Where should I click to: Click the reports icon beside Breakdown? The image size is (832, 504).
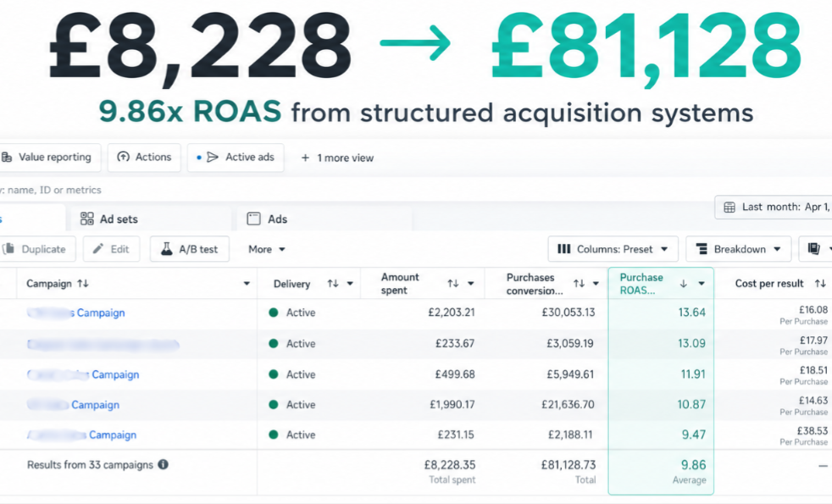tap(814, 249)
